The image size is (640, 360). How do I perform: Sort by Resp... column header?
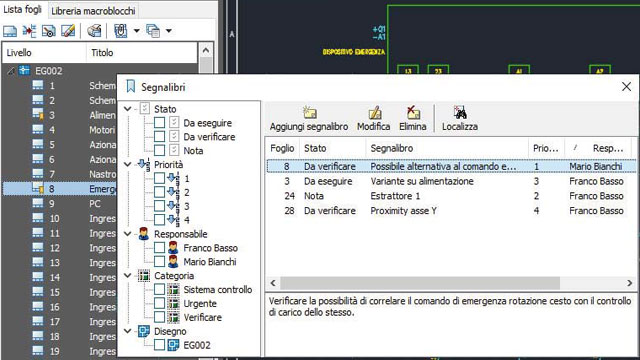598,149
